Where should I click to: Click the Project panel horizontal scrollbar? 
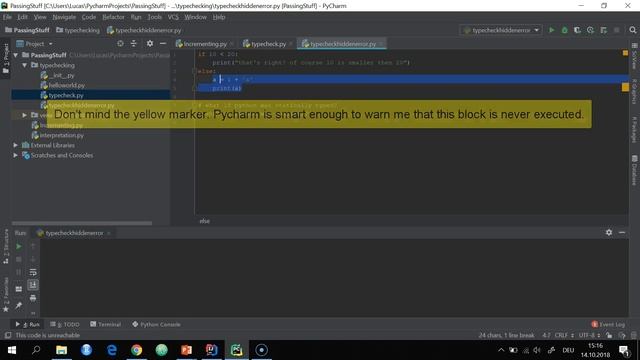point(82,223)
